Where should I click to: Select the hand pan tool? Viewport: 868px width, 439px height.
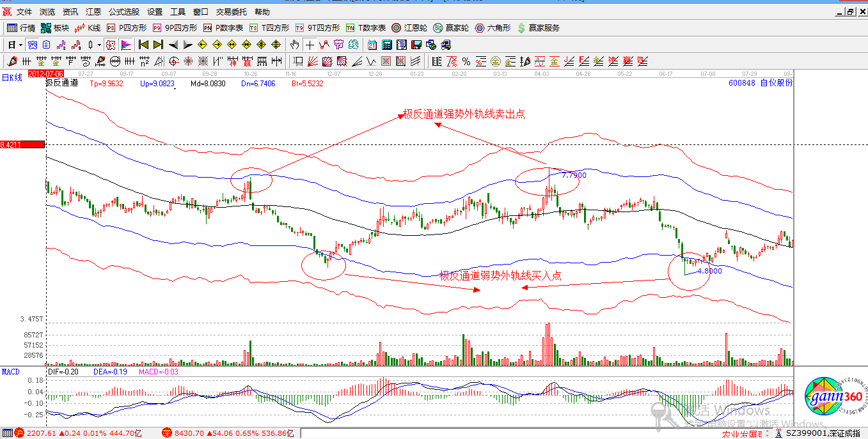point(294,45)
